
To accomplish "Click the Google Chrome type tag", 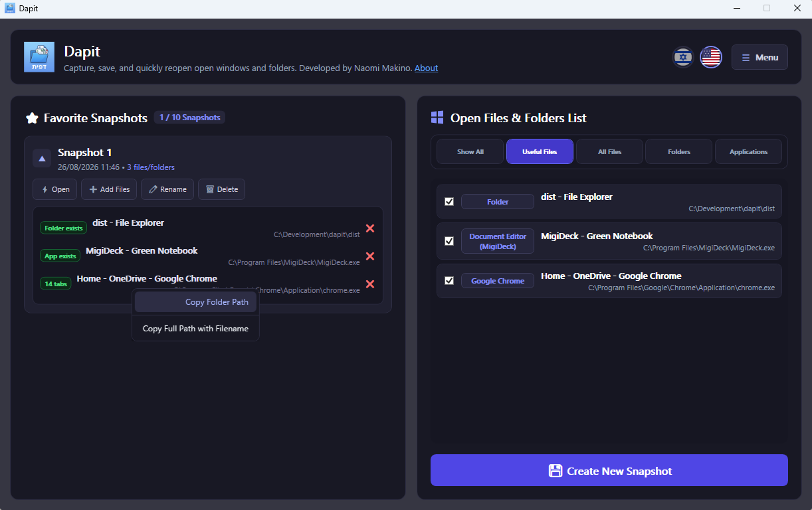I will [498, 281].
